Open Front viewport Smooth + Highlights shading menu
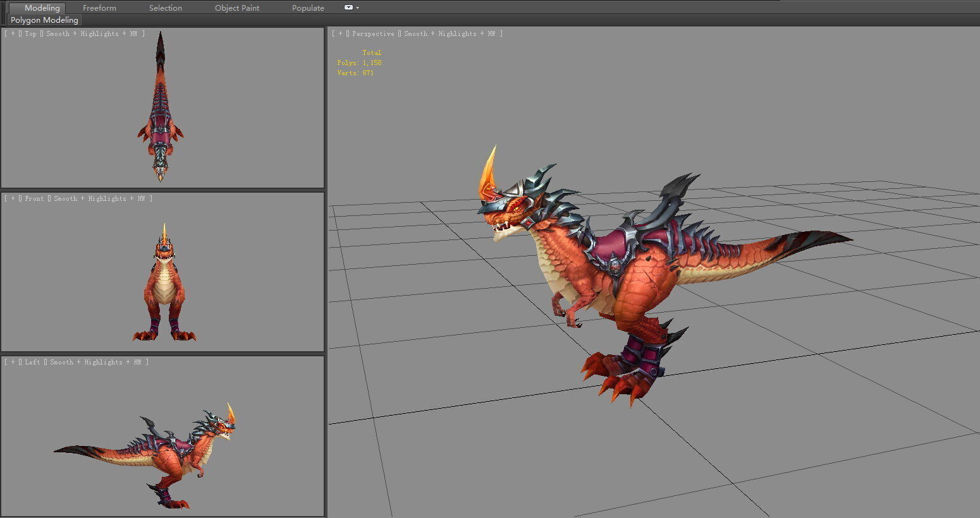The height and width of the screenshot is (518, 980). click(99, 198)
